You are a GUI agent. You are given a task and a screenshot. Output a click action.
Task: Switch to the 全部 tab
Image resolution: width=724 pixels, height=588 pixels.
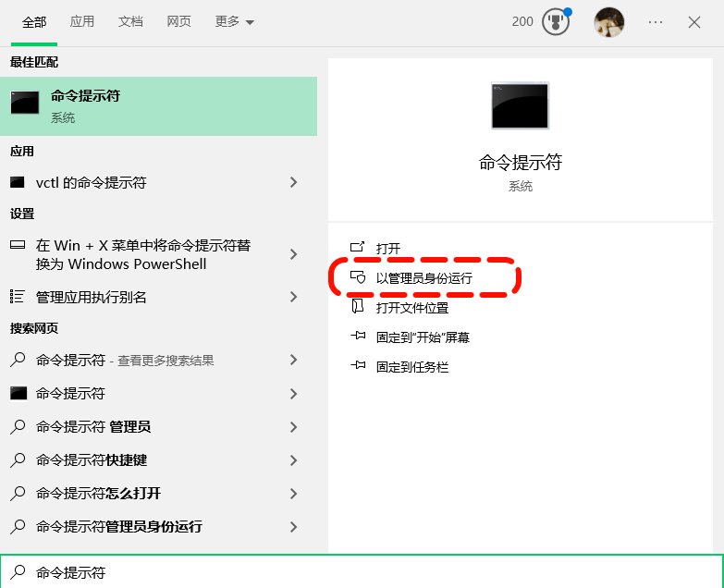(x=34, y=21)
